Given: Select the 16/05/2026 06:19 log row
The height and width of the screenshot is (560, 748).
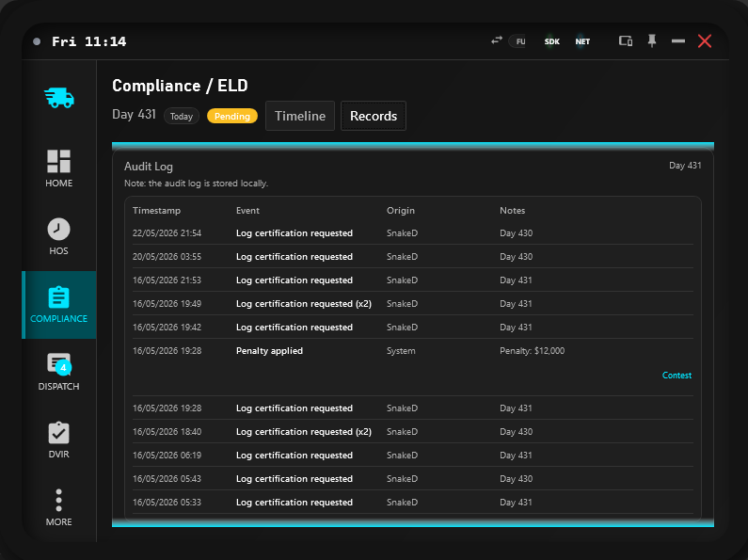Looking at the screenshot, I should (413, 456).
